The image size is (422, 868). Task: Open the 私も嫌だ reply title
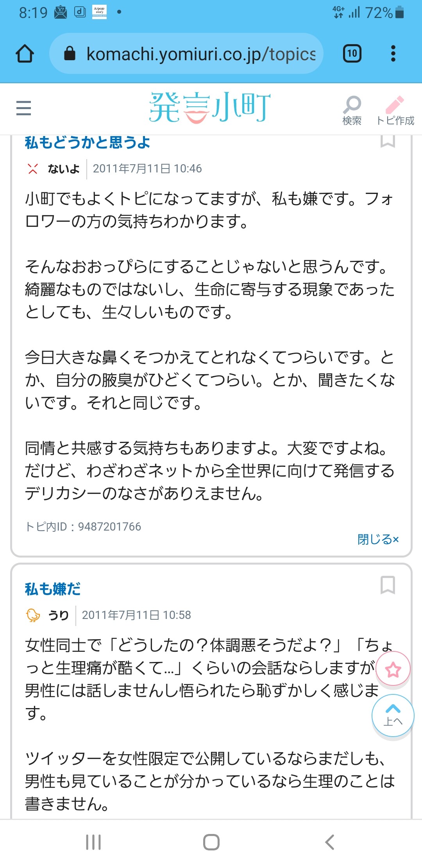53,589
